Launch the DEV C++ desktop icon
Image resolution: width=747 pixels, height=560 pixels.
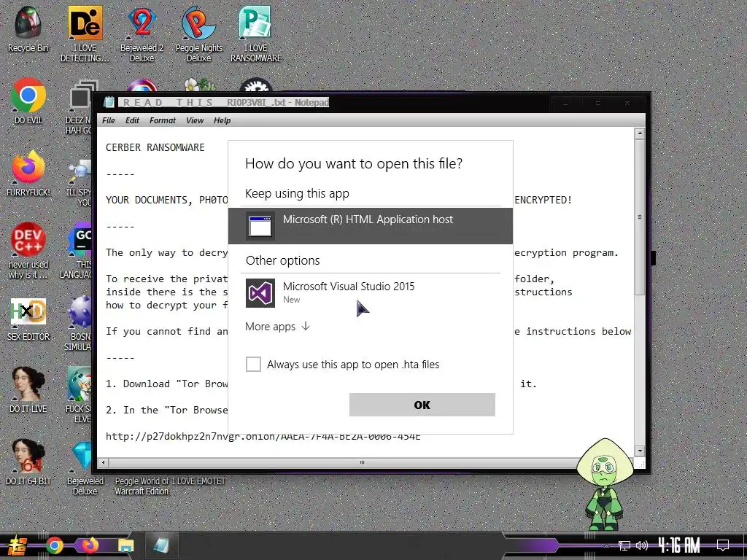click(28, 251)
